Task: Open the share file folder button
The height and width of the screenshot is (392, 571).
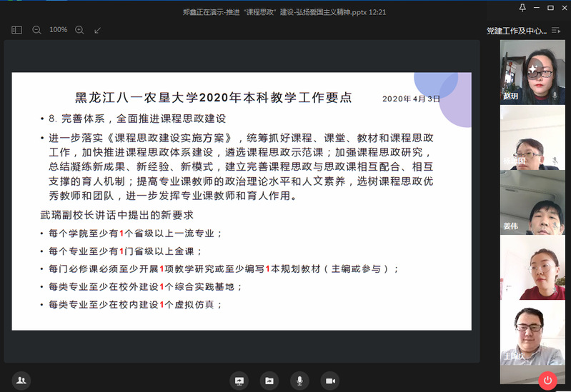Action: coord(269,381)
